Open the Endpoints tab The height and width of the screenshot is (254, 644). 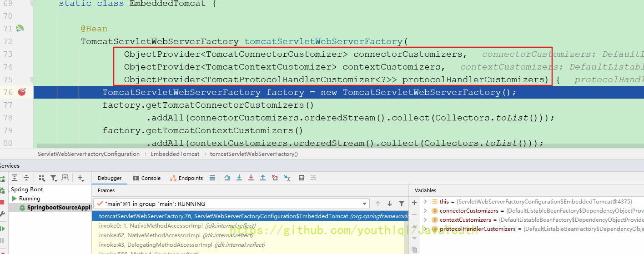(186, 178)
